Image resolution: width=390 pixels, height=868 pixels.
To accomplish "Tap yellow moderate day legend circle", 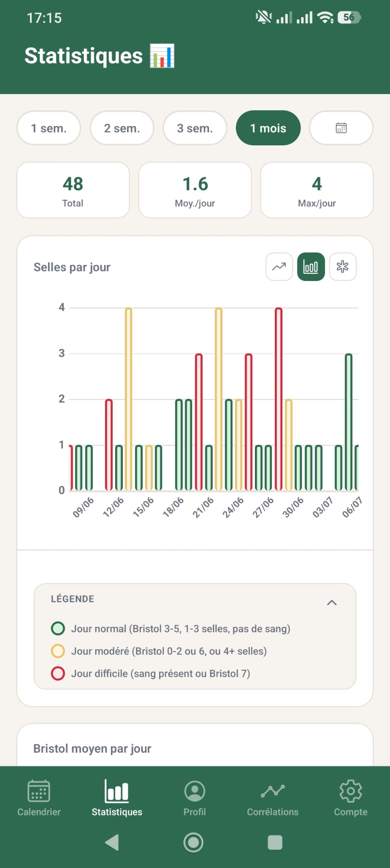I will point(58,651).
